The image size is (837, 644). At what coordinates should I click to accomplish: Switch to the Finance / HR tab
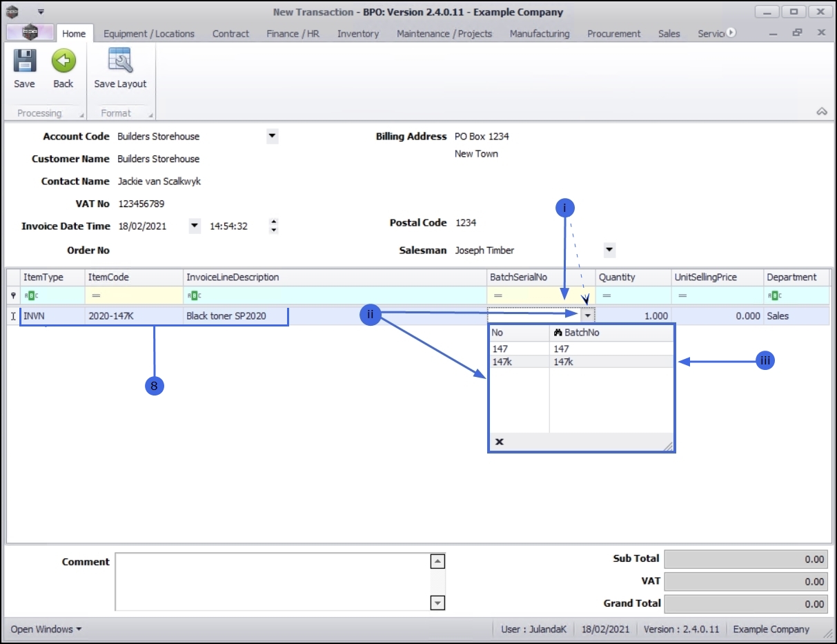pyautogui.click(x=293, y=33)
